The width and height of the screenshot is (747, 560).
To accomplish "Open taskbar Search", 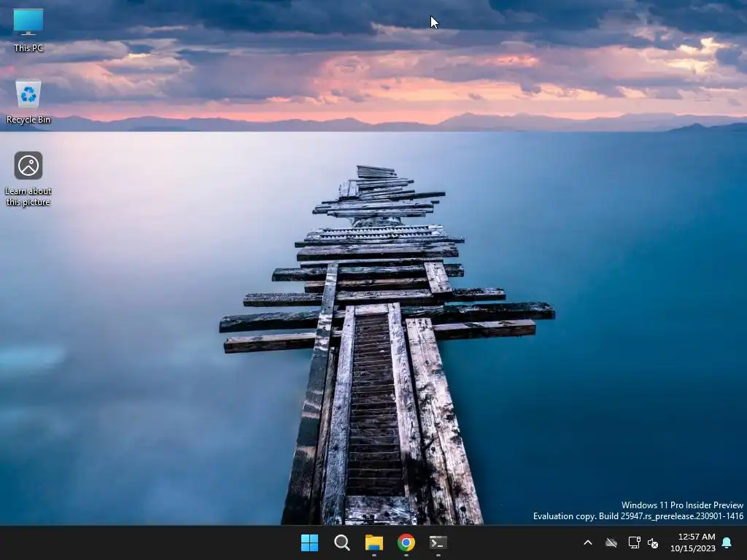I will tap(342, 542).
